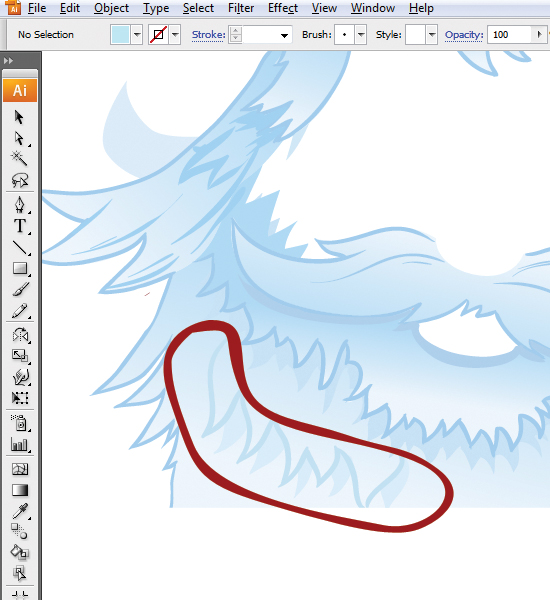Select the Blend tool
Image resolution: width=550 pixels, height=600 pixels.
(19, 532)
